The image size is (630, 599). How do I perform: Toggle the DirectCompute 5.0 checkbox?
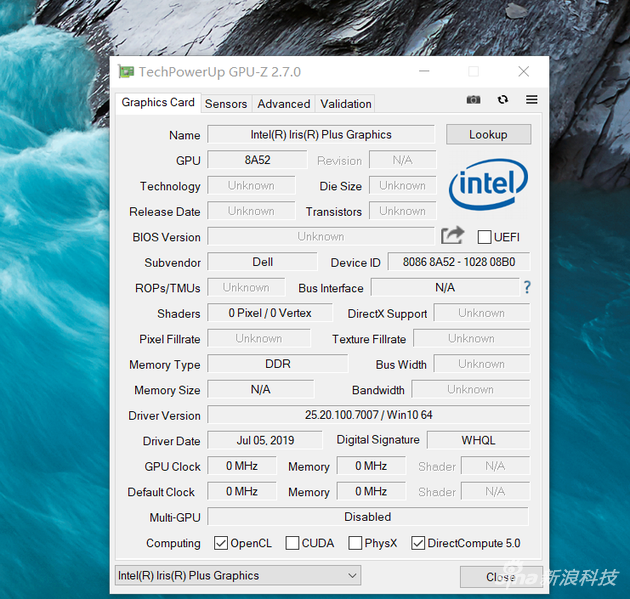[418, 544]
